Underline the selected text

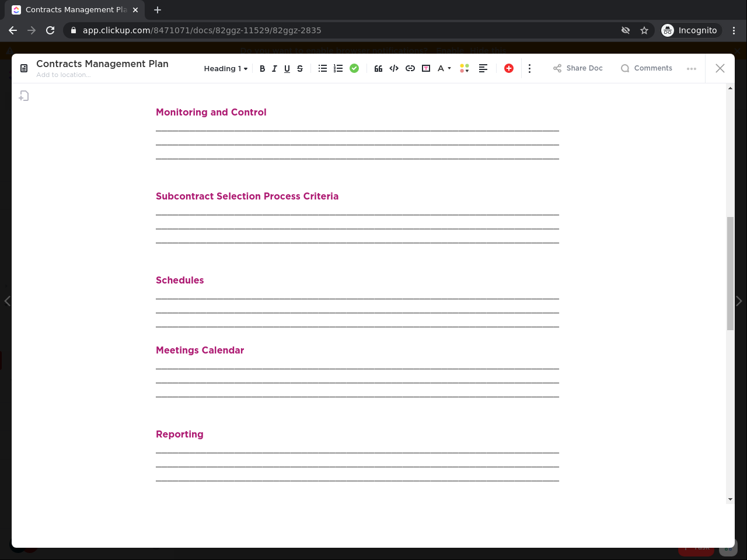tap(287, 68)
